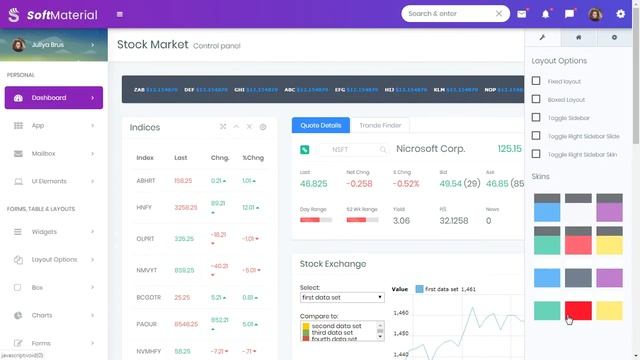Expand the UI Elements menu chevron
Viewport: 640px width, 360px height.
[x=93, y=181]
